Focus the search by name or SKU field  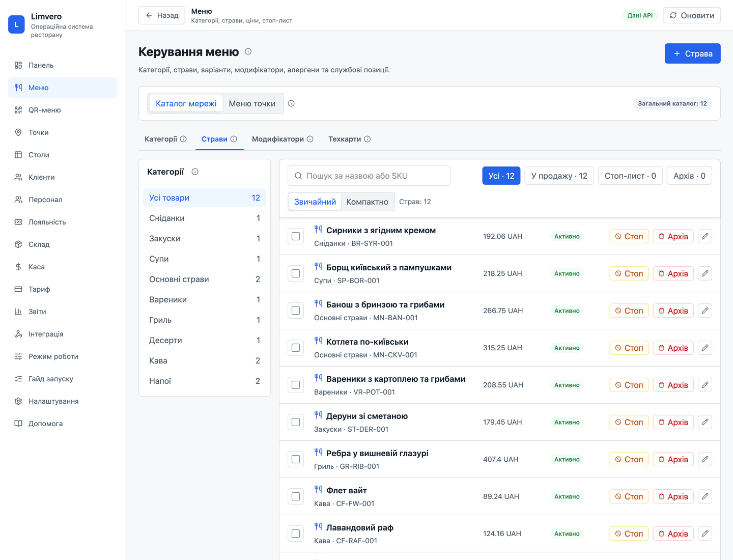369,176
